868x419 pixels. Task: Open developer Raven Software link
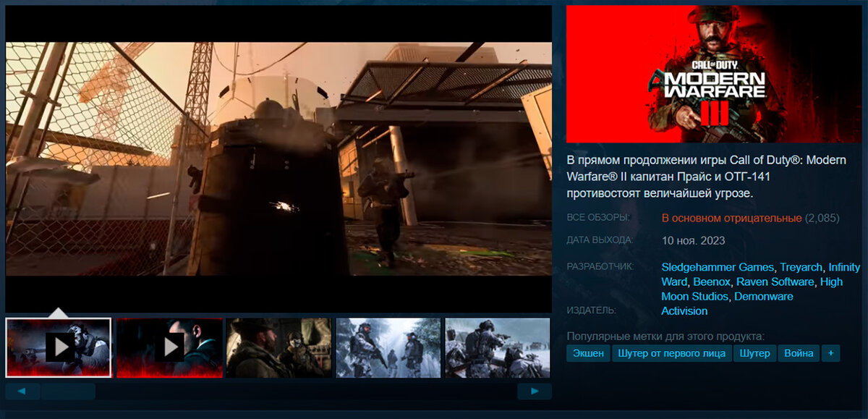775,282
